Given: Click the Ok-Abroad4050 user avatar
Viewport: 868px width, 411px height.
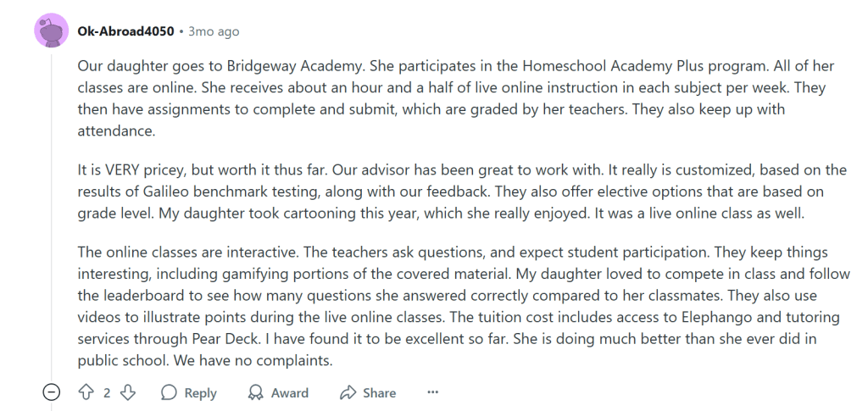Looking at the screenshot, I should (x=52, y=31).
